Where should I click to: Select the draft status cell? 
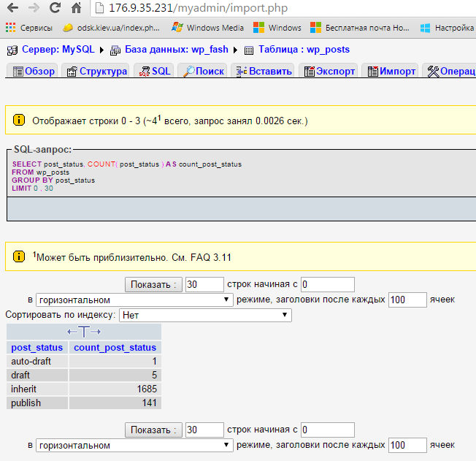click(37, 375)
